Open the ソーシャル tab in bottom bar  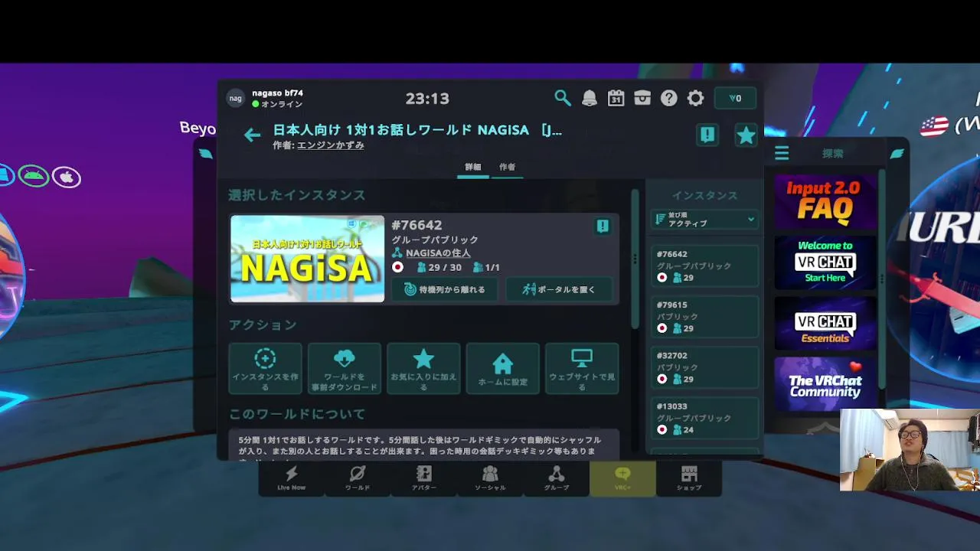[490, 478]
